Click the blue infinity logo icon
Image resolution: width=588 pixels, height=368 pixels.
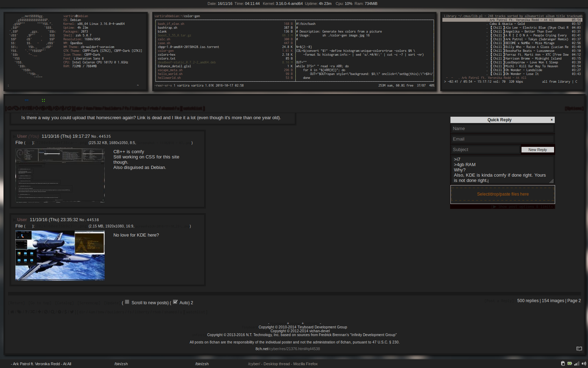point(27,100)
